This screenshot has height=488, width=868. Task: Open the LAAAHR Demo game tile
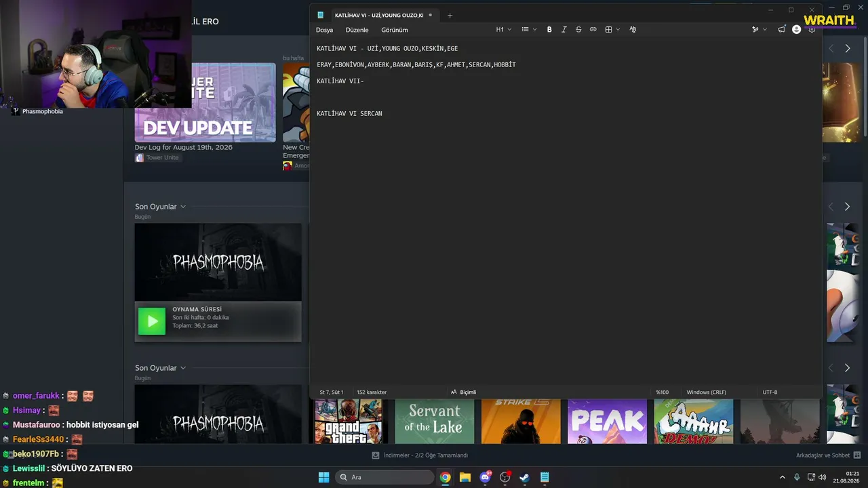coord(694,422)
